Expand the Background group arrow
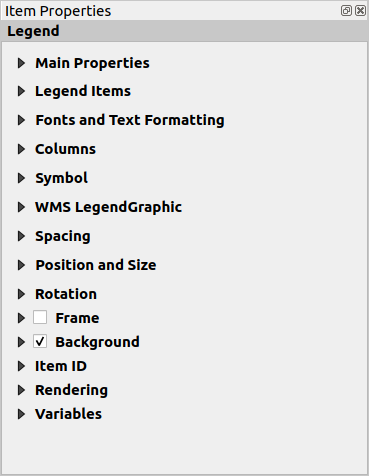The image size is (369, 476). tap(21, 342)
